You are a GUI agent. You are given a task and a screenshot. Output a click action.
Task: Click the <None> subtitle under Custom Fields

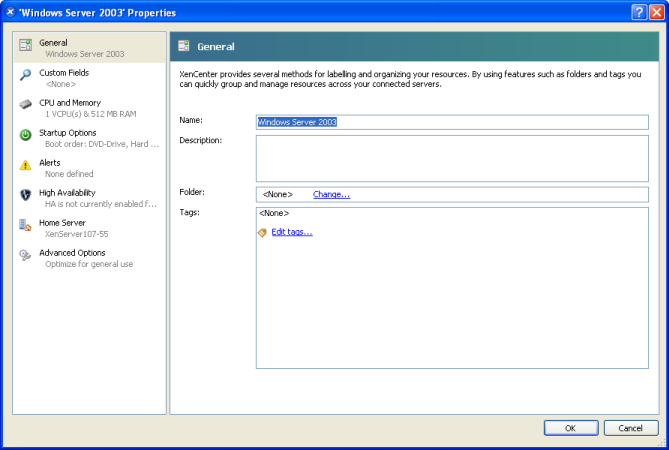click(61, 84)
